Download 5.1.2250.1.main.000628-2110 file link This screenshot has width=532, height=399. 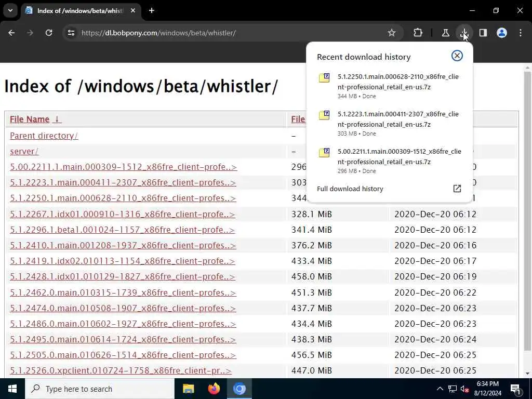tap(123, 198)
